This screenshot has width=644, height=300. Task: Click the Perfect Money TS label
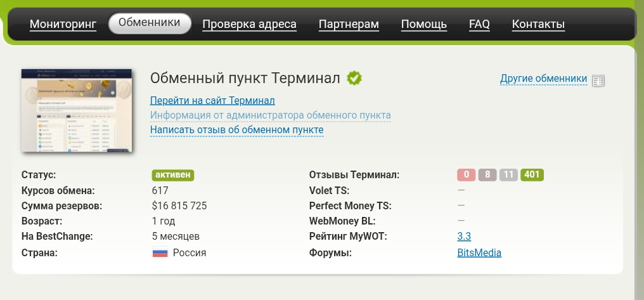tap(351, 206)
